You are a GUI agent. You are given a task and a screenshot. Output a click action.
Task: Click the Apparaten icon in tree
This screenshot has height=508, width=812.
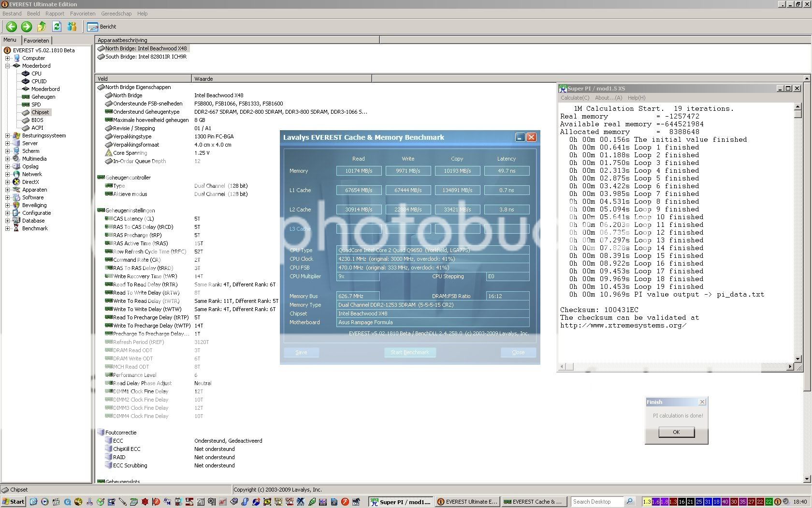tap(16, 190)
